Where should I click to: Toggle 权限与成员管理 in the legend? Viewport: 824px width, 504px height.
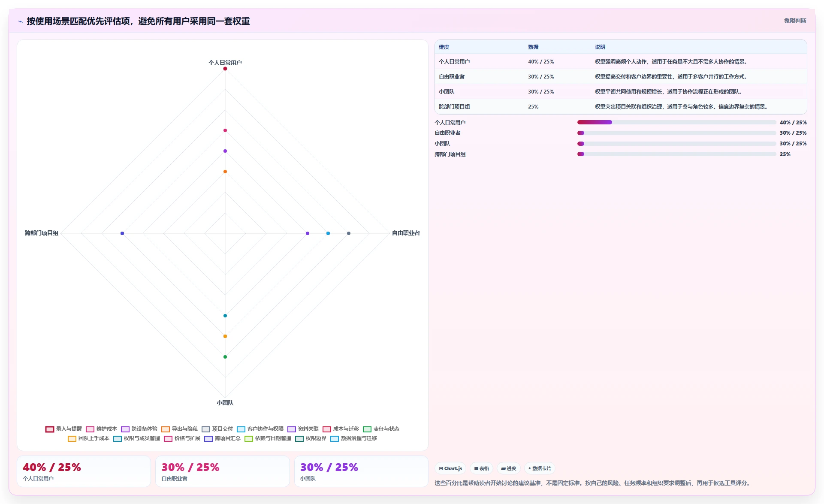136,438
